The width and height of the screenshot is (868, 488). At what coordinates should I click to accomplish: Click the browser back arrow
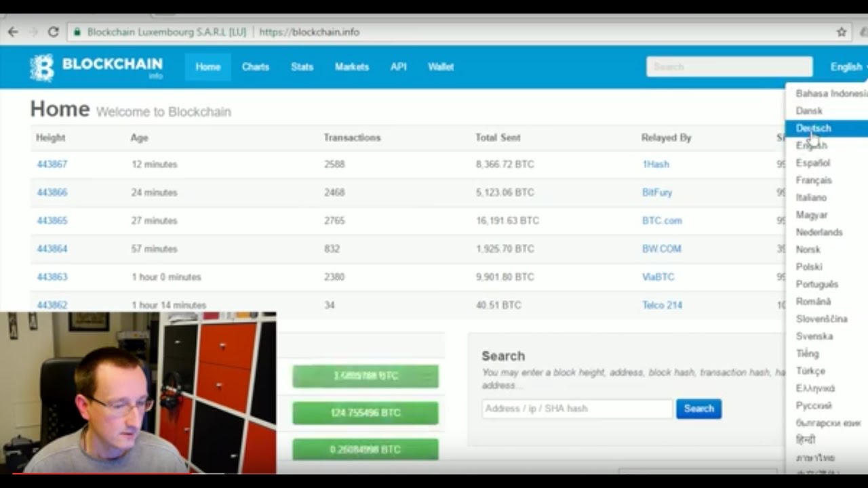(13, 32)
